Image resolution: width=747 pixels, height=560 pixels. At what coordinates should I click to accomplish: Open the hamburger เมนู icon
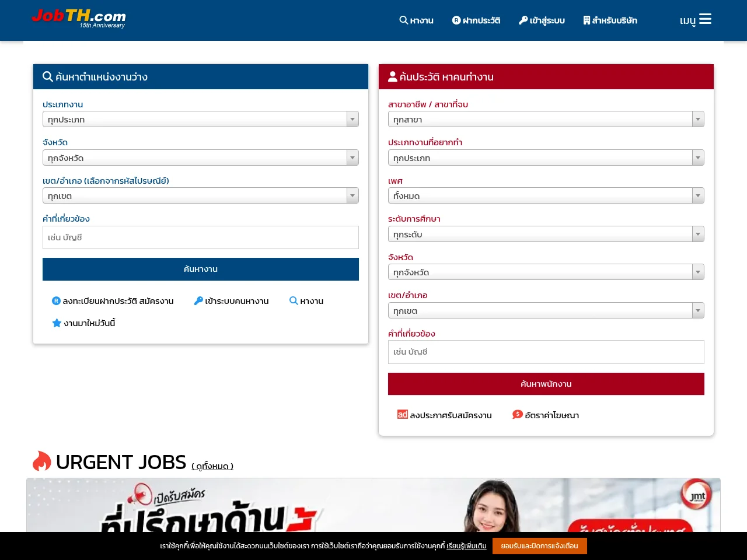(705, 19)
